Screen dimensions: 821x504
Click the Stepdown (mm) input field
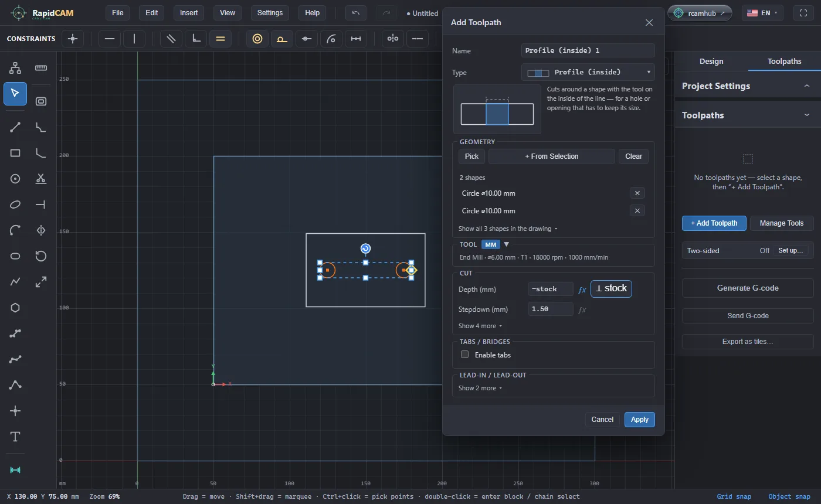tap(551, 309)
